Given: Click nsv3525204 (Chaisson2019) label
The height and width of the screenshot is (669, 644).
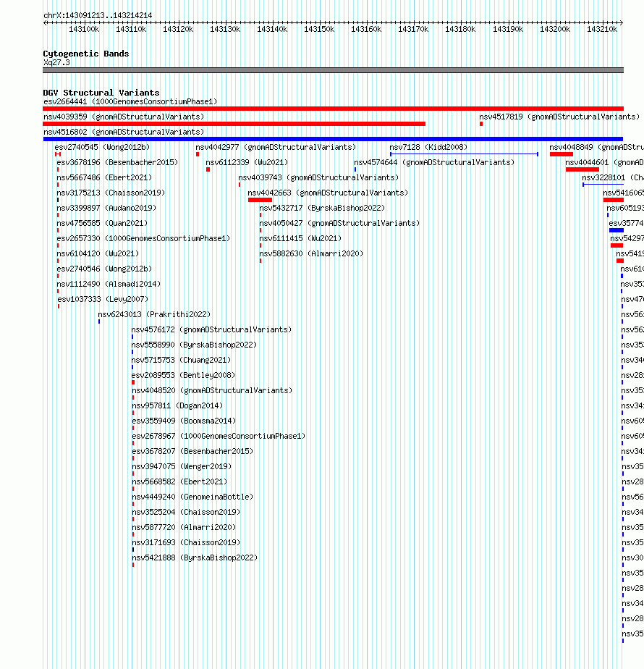Looking at the screenshot, I should (x=187, y=512).
